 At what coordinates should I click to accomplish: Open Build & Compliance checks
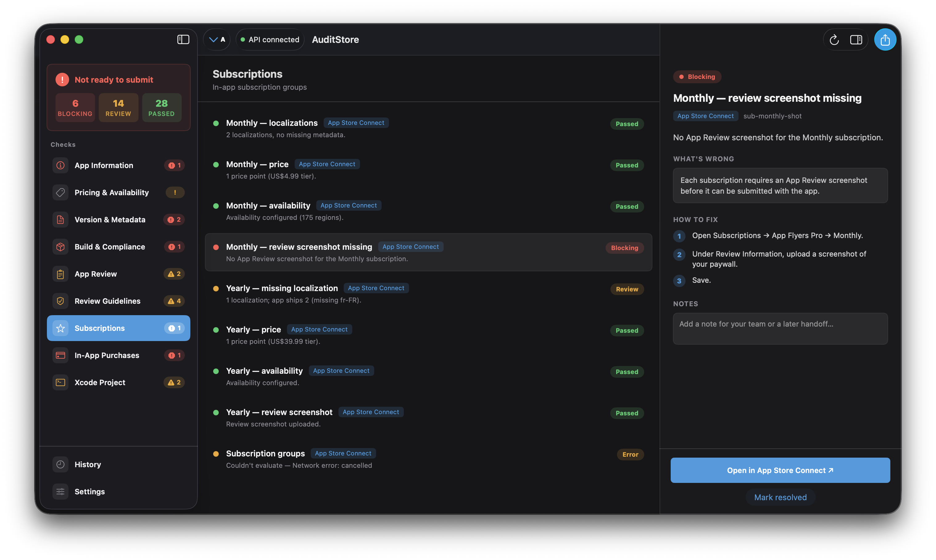tap(118, 247)
